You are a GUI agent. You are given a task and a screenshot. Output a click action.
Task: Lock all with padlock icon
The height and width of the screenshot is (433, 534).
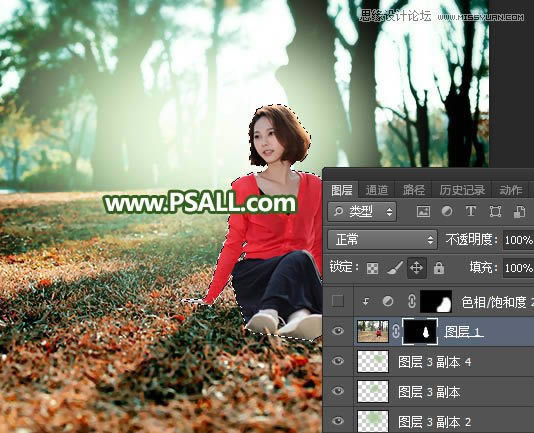point(439,268)
